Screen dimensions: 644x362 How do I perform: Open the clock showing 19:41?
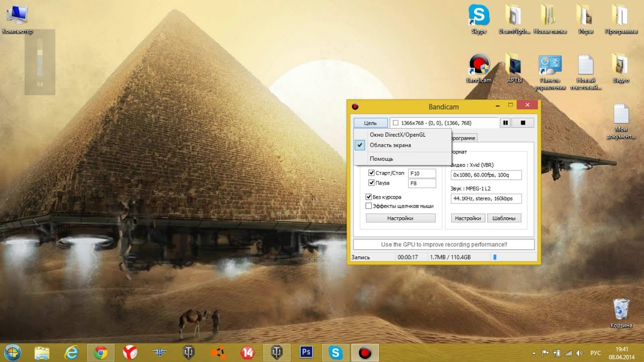622,352
